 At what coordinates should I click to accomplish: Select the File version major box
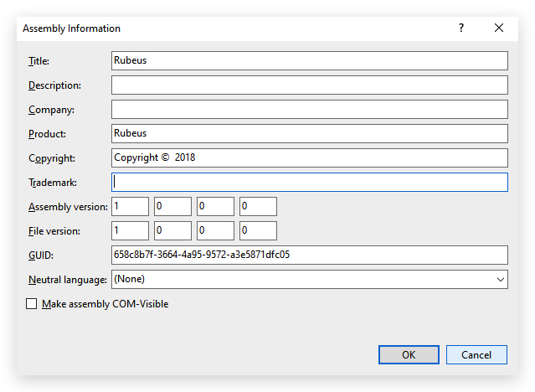(x=130, y=230)
